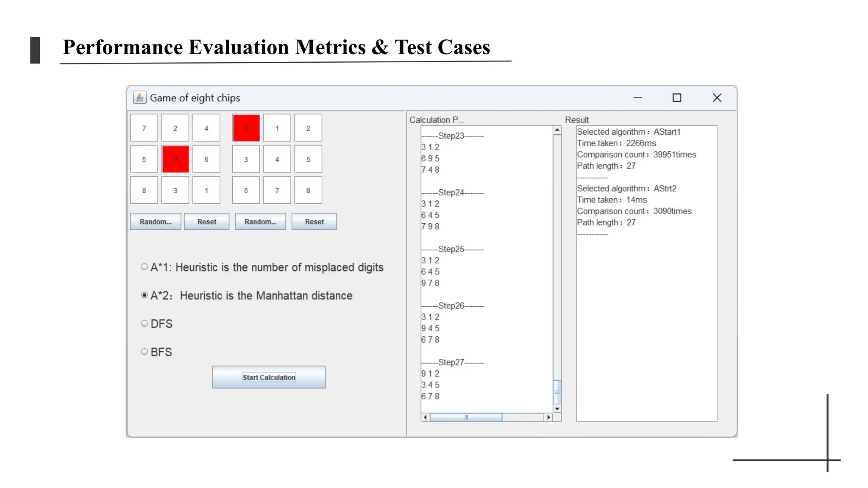The height and width of the screenshot is (488, 868).
Task: Click the Step27 header line
Action: coord(453,362)
